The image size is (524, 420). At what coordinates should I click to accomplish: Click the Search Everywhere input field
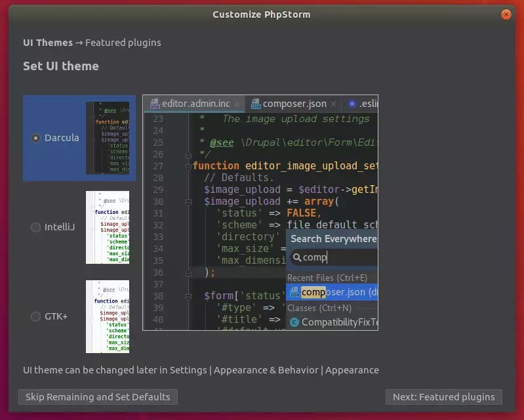pos(334,257)
